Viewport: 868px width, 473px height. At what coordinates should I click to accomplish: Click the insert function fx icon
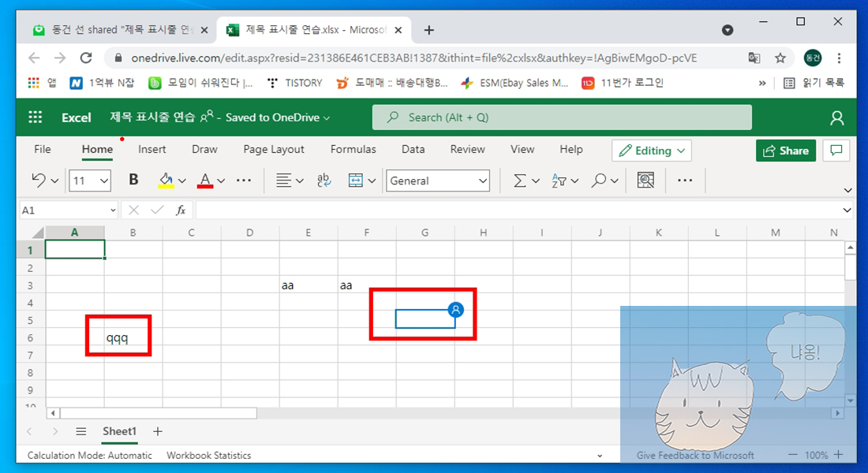[181, 210]
